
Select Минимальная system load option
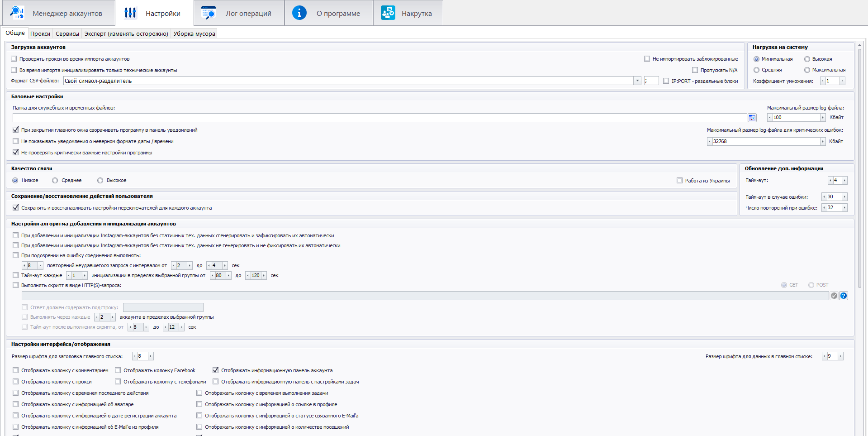coord(756,59)
